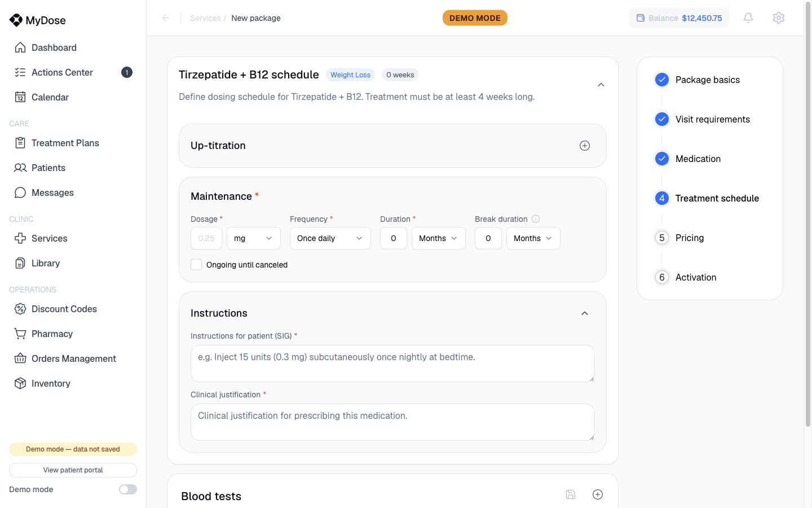
Task: Open Pharmacy cart icon
Action: tap(20, 334)
